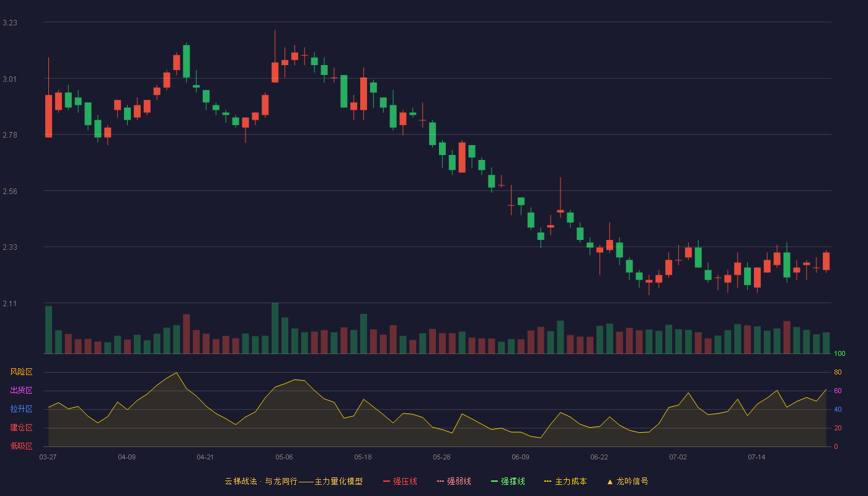The image size is (868, 496).
Task: Click the 05-28 date label
Action: 441,457
